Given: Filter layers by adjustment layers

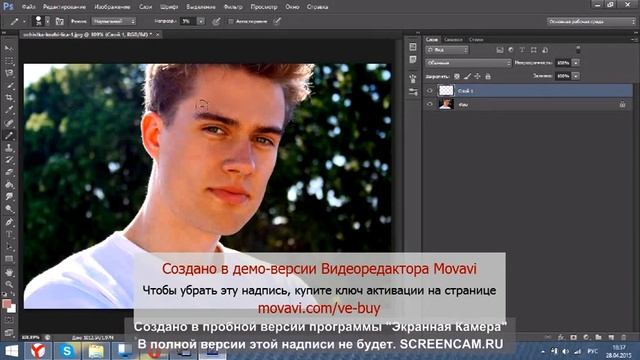Looking at the screenshot, I should [511, 50].
